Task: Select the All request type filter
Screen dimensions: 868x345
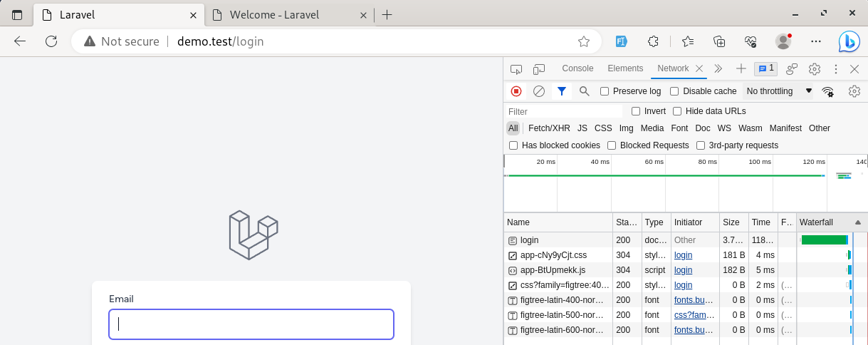Action: pos(513,128)
